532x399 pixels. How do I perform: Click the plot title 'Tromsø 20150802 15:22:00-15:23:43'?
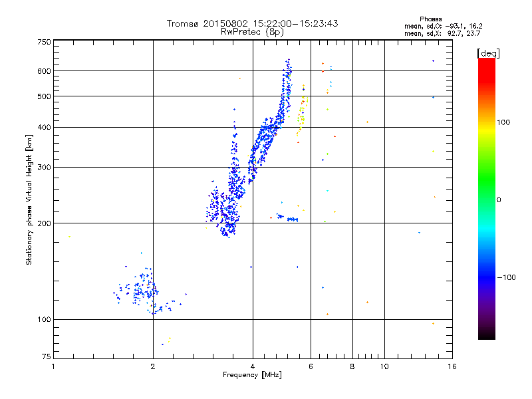(252, 23)
